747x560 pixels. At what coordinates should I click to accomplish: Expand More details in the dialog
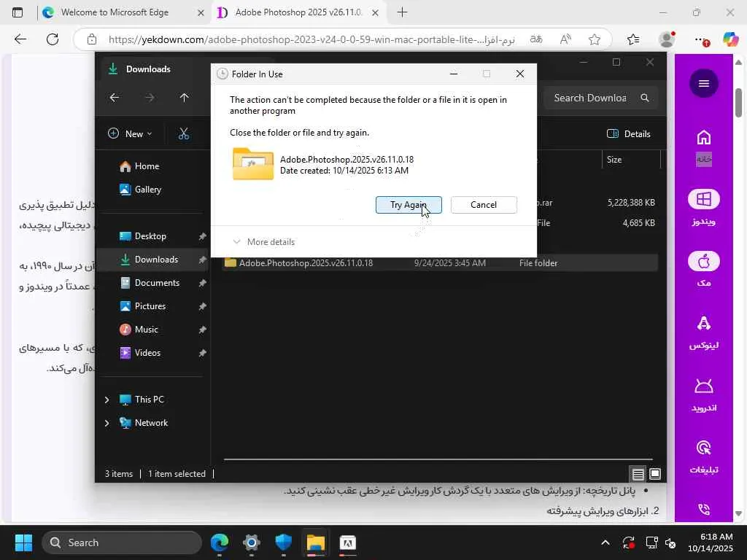(x=264, y=242)
